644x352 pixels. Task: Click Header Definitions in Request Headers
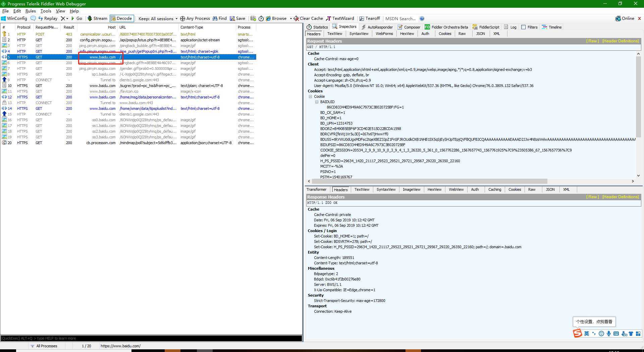[x=621, y=41]
